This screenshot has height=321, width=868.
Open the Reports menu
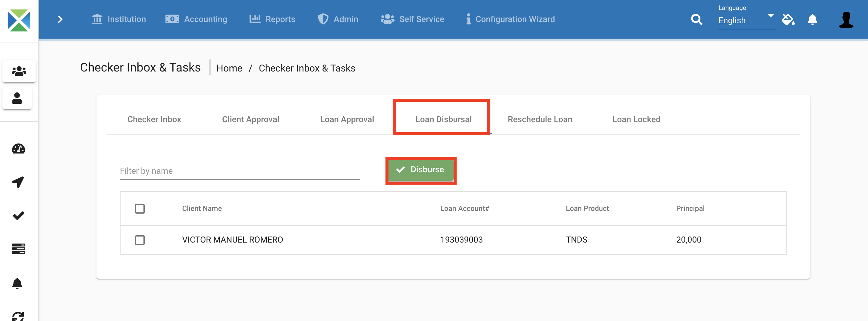click(x=272, y=19)
